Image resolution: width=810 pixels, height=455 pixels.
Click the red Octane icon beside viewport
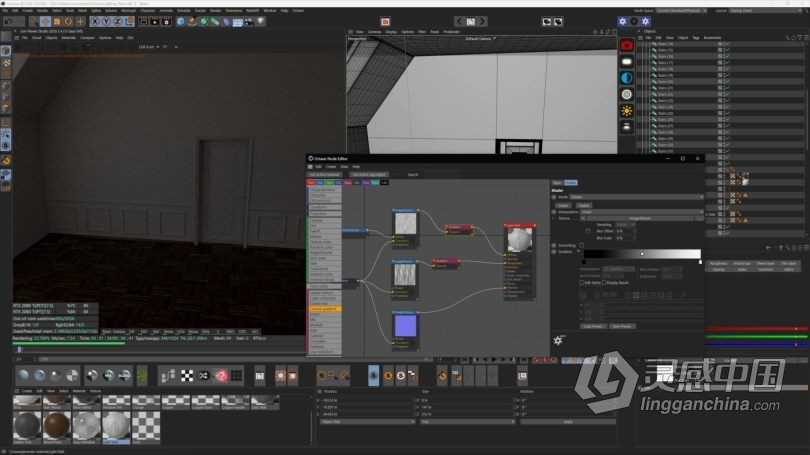pyautogui.click(x=627, y=45)
